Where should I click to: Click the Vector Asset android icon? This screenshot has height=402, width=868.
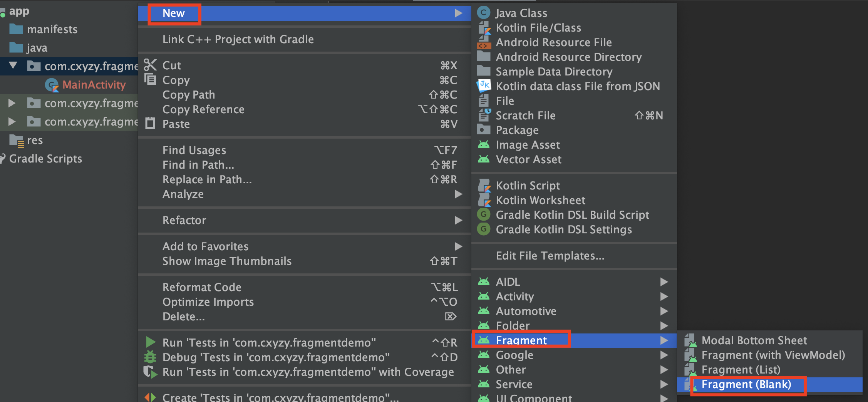(484, 159)
